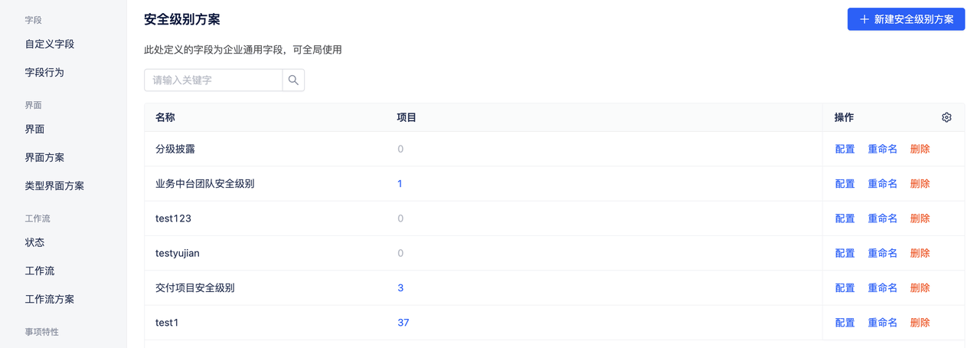Open 自定义字段 in sidebar

[50, 44]
